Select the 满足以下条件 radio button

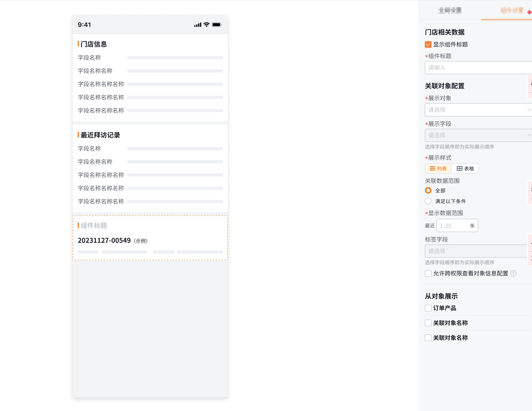pyautogui.click(x=428, y=201)
